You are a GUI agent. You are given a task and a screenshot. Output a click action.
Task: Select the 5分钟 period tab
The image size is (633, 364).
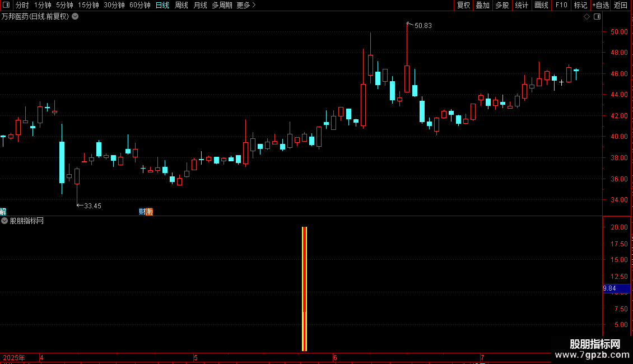[x=64, y=5]
